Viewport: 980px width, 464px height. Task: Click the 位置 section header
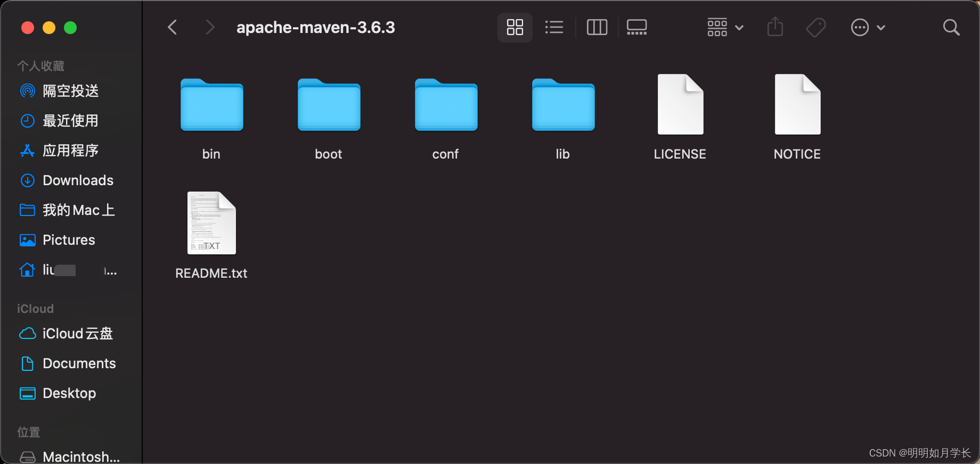tap(29, 432)
